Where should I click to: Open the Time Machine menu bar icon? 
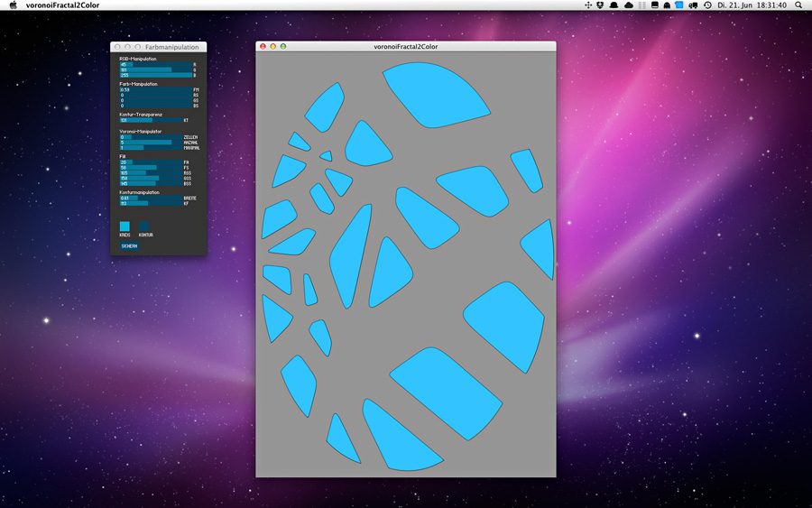click(707, 5)
